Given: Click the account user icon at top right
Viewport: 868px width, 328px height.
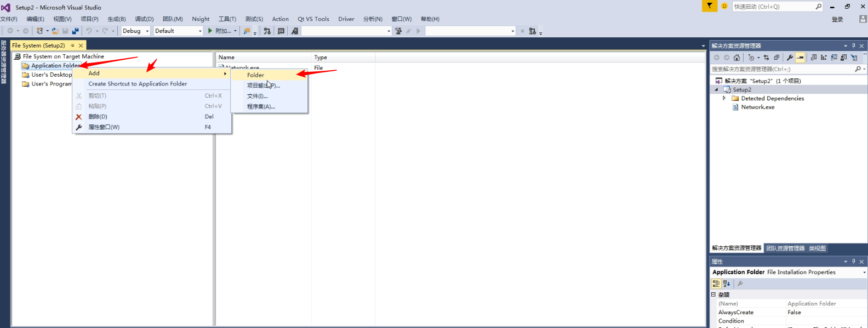Looking at the screenshot, I should pos(863,19).
